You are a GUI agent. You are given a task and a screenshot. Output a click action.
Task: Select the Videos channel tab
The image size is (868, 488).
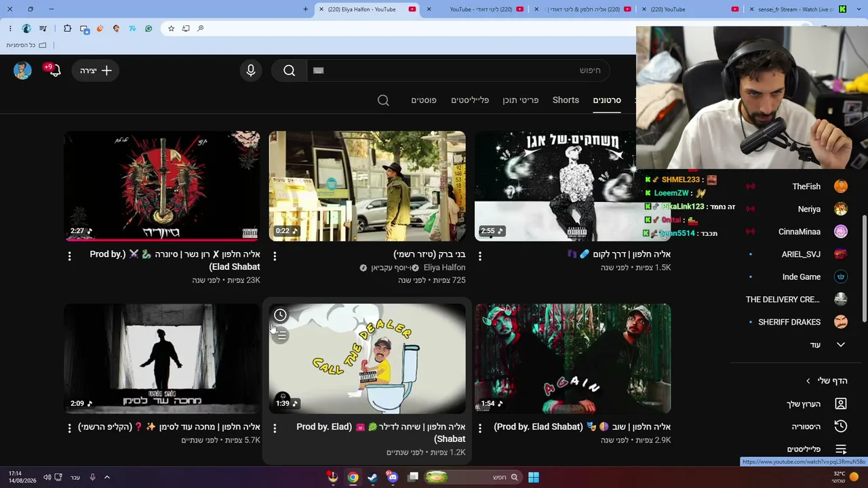[x=607, y=100]
